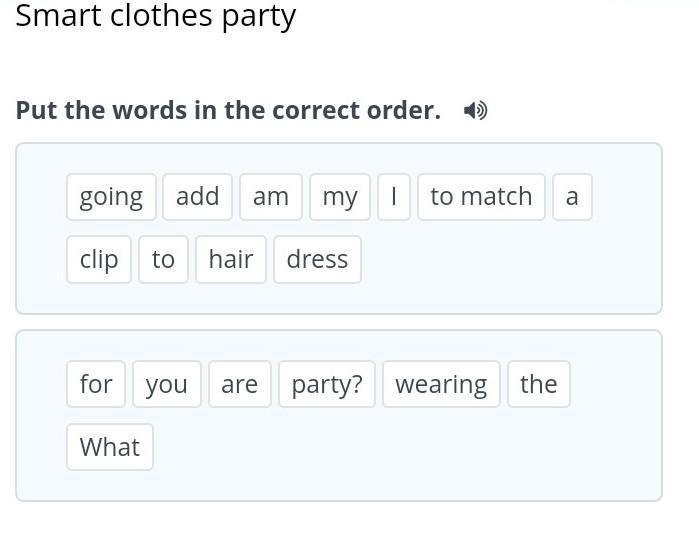Pick the single "a" word tile
Viewport: 699px width, 546px height.
(x=572, y=197)
